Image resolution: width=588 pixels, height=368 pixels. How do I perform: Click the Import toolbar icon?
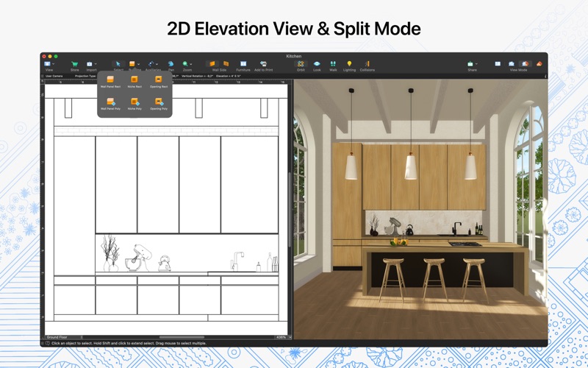pyautogui.click(x=90, y=64)
